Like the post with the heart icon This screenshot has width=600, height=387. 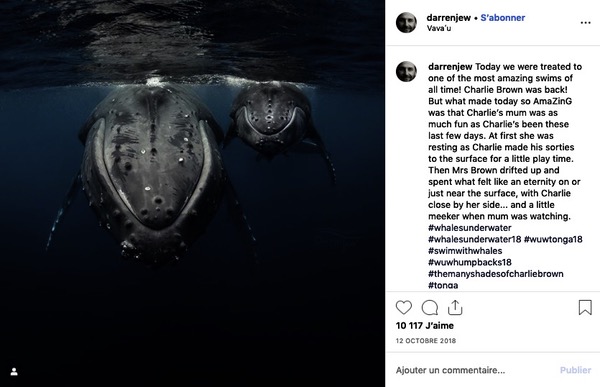pyautogui.click(x=404, y=307)
